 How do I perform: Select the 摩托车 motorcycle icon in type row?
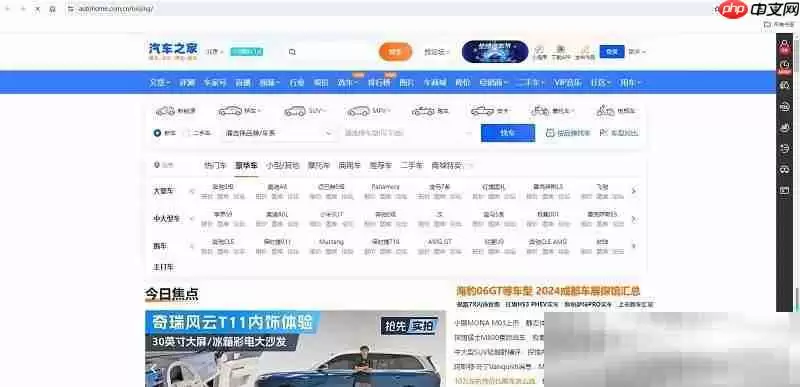tap(540, 111)
